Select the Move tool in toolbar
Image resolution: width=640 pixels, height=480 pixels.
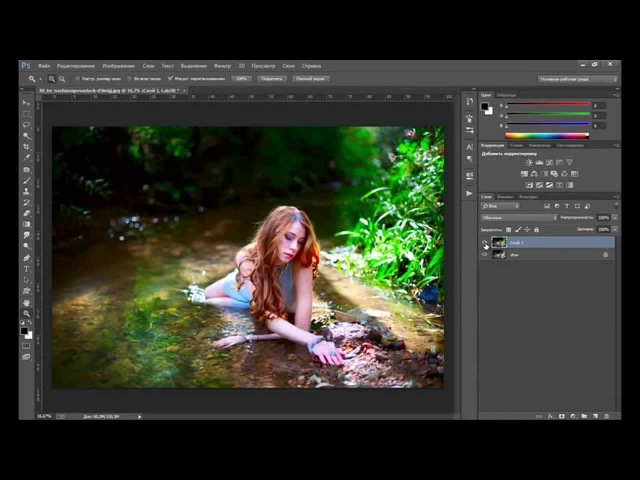coord(26,103)
